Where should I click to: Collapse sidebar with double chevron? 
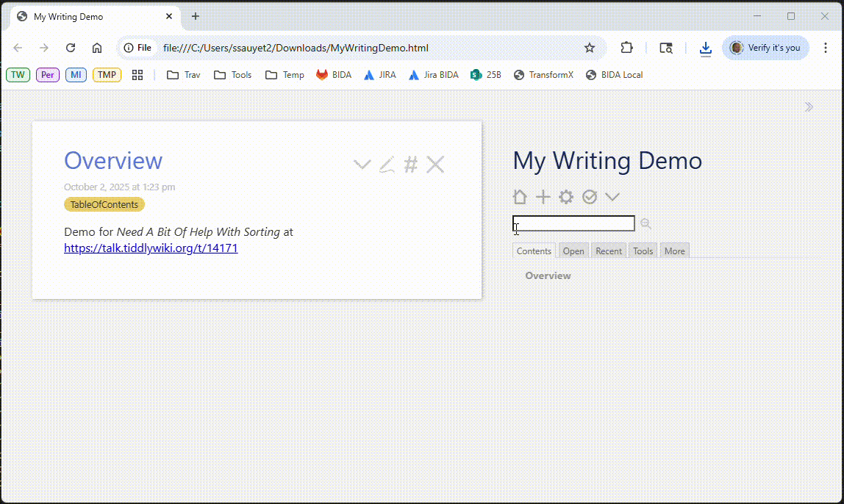809,107
